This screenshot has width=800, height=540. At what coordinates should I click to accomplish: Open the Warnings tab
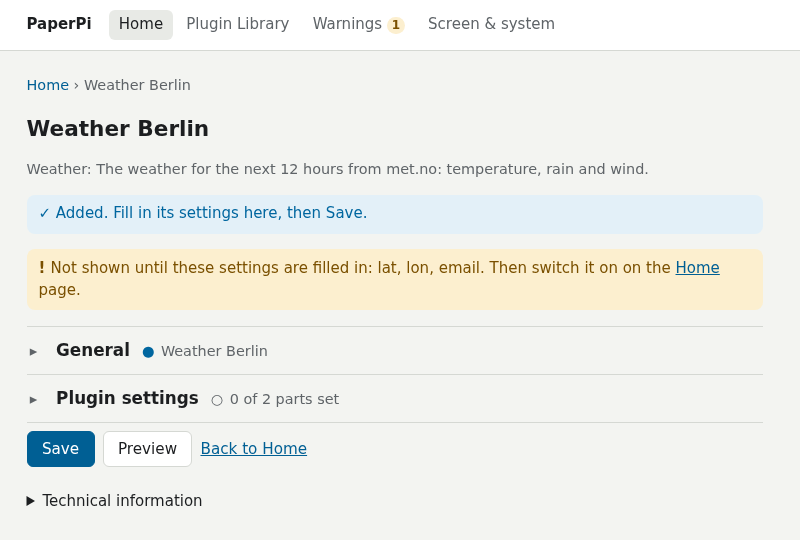click(x=359, y=24)
